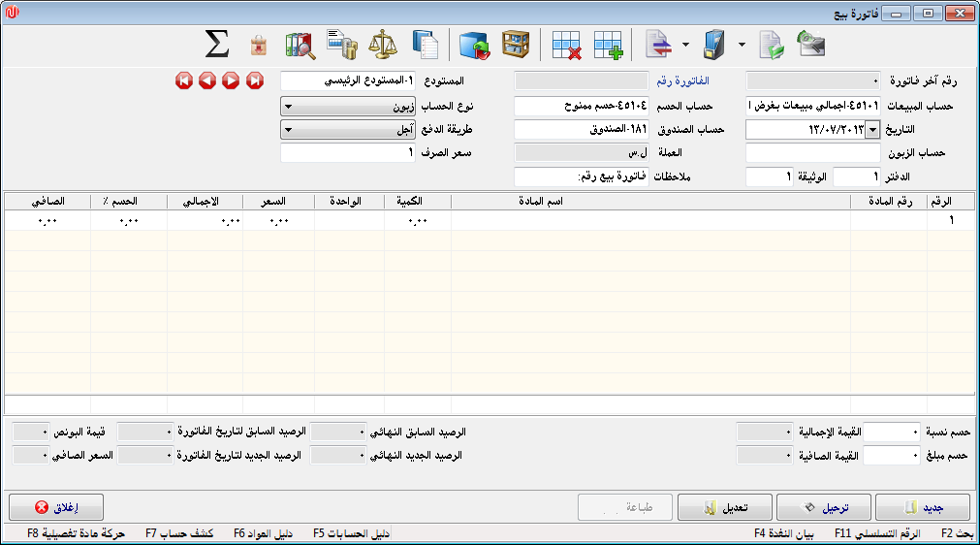The image size is (980, 545).
Task: Click the حسم نسبة percent discount field
Action: click(892, 432)
